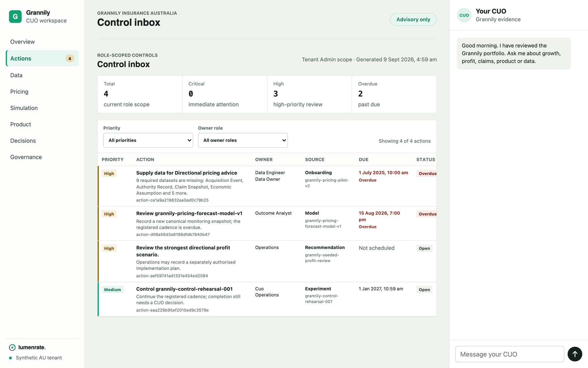The width and height of the screenshot is (588, 368).
Task: Click Data Engineer owner text
Action: [x=270, y=173]
